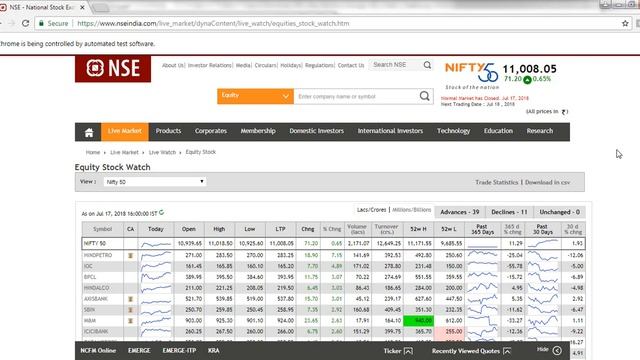
Task: Click EMERGE in the footer bar
Action: [x=139, y=351]
